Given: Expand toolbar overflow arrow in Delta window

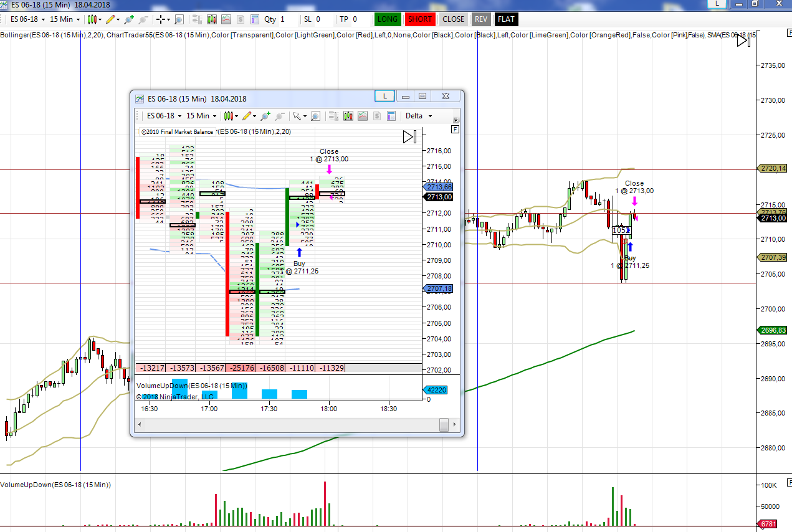Looking at the screenshot, I should point(456,120).
